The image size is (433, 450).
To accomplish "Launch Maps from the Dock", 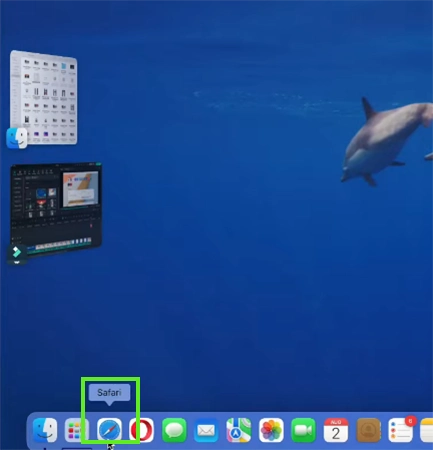I will pos(239,430).
